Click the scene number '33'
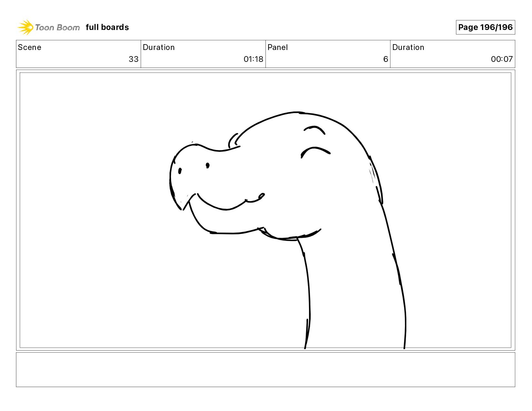The width and height of the screenshot is (532, 411). [133, 59]
